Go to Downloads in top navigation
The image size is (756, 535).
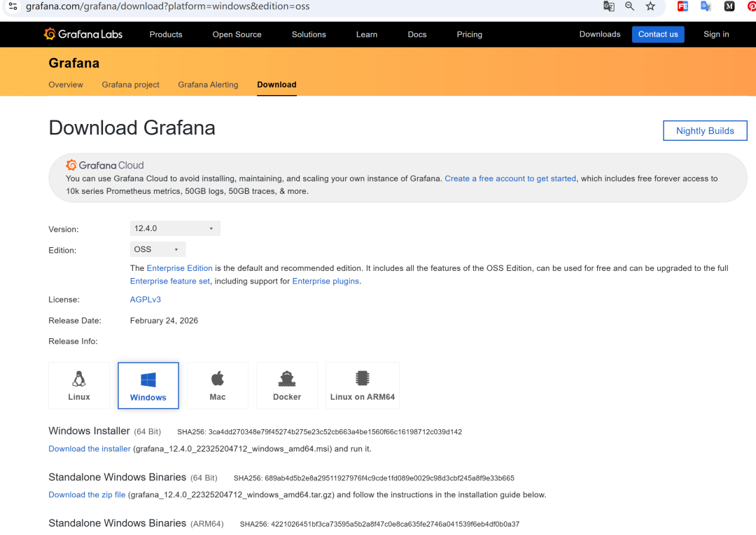click(x=600, y=34)
